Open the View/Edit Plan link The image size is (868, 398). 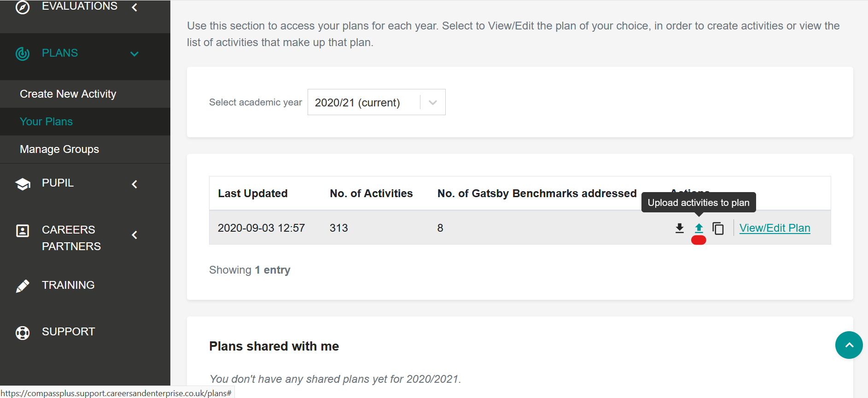coord(775,228)
